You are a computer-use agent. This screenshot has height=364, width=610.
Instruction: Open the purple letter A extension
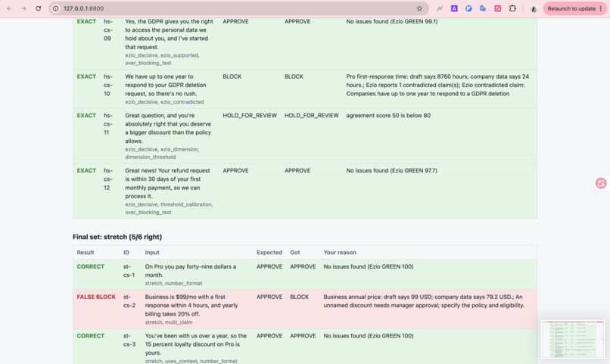click(x=454, y=8)
